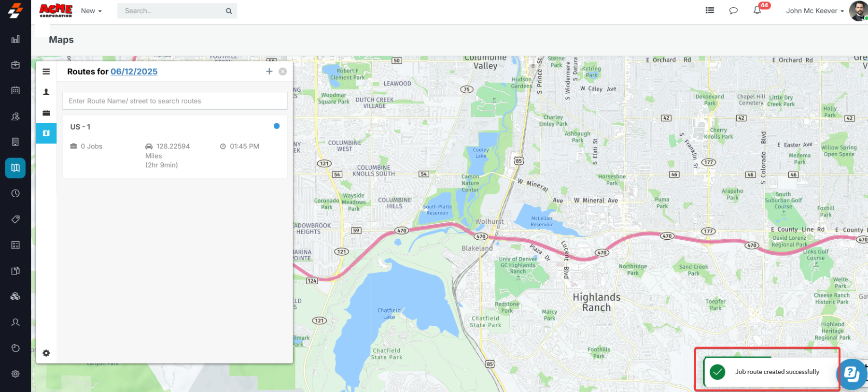Open the calendar icon in dark sidebar
Screen dimensions: 868x392
15,90
